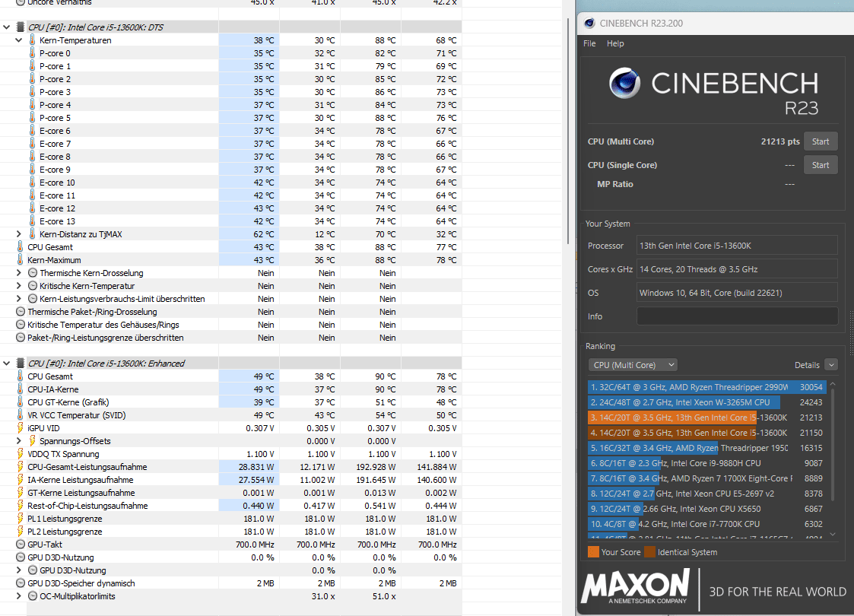Click the Maxon logo in Cinebench footer
854x616 pixels.
click(x=636, y=587)
